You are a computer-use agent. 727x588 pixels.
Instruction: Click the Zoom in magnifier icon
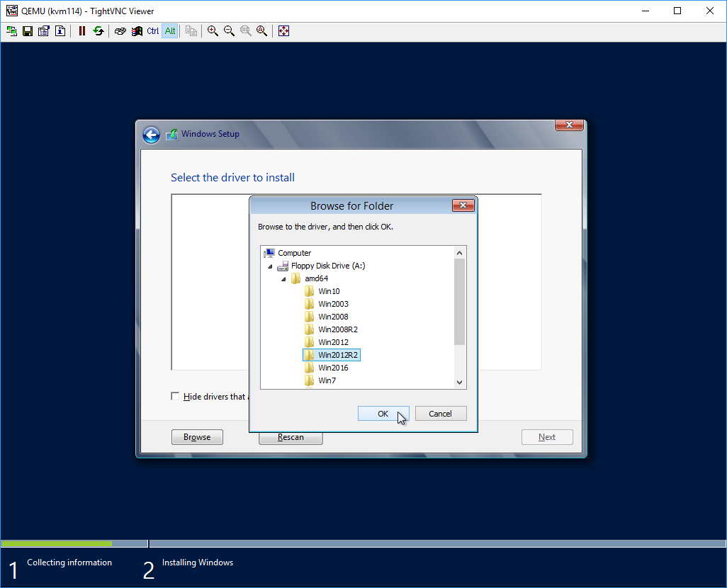pyautogui.click(x=213, y=31)
